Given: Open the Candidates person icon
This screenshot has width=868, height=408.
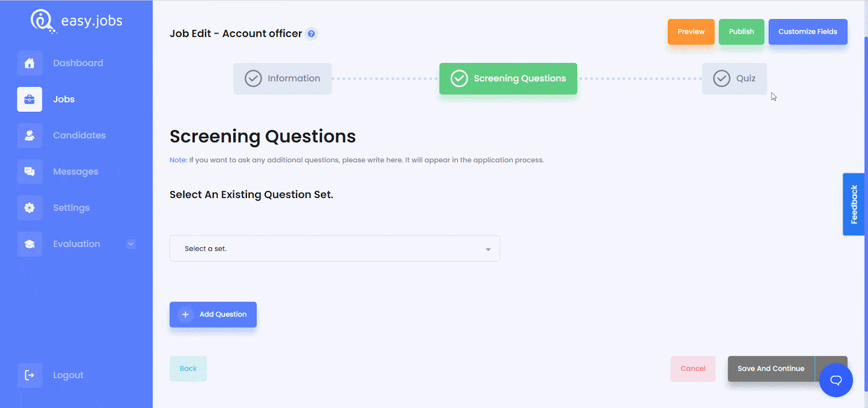Looking at the screenshot, I should tap(29, 136).
